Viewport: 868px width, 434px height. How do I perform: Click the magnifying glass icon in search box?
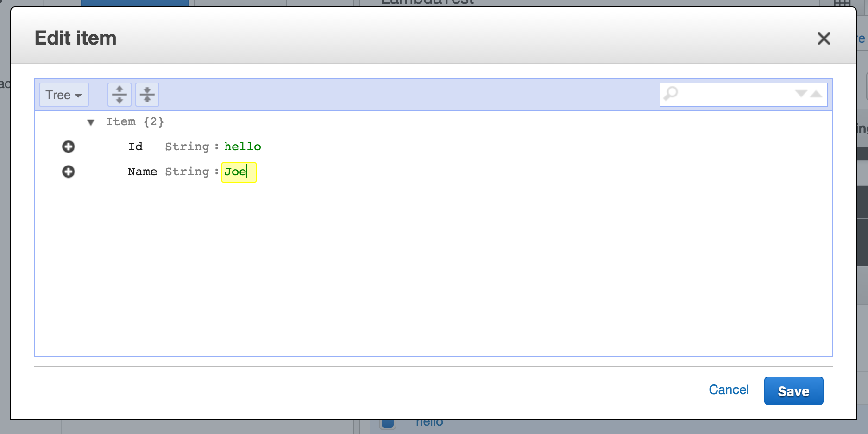[670, 94]
